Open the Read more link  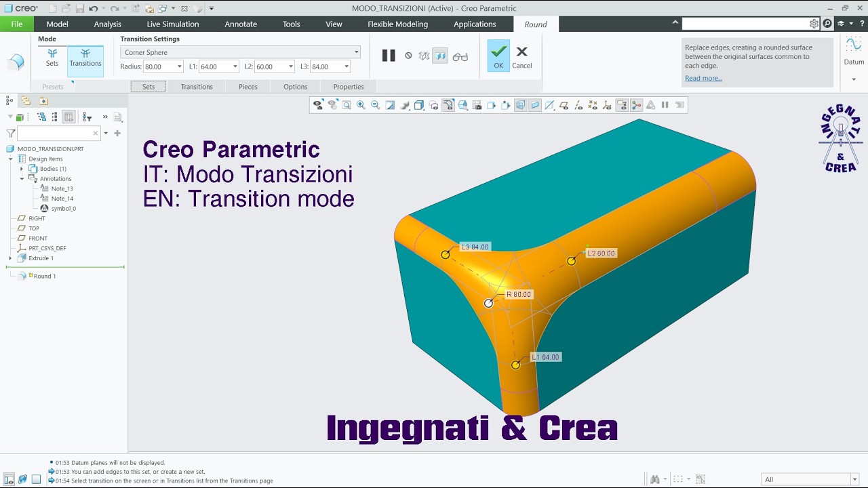point(703,78)
